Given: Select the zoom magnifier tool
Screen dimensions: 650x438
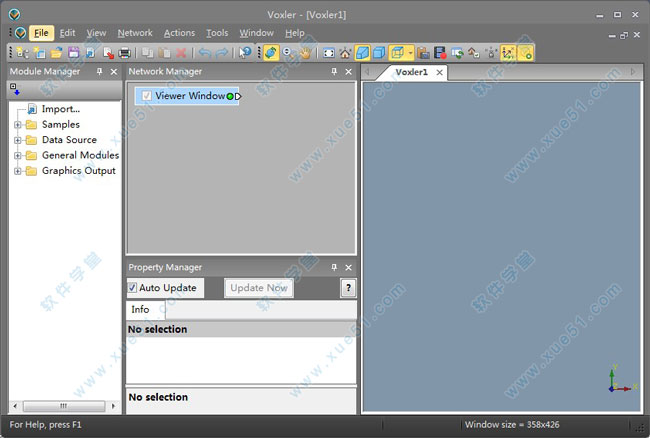Looking at the screenshot, I should 288,53.
